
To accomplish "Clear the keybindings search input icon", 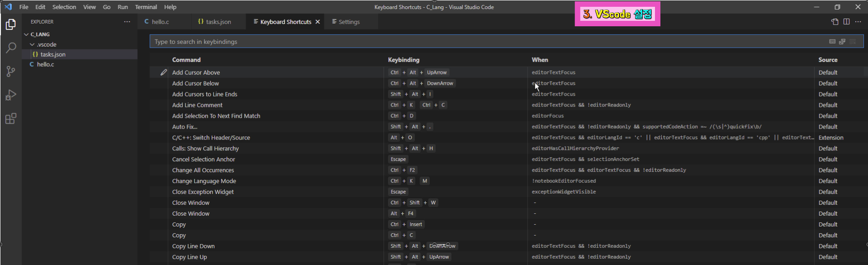I will [853, 42].
